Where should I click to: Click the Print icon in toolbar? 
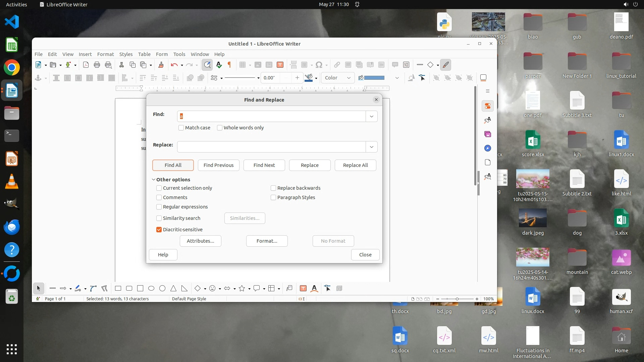[x=97, y=65]
